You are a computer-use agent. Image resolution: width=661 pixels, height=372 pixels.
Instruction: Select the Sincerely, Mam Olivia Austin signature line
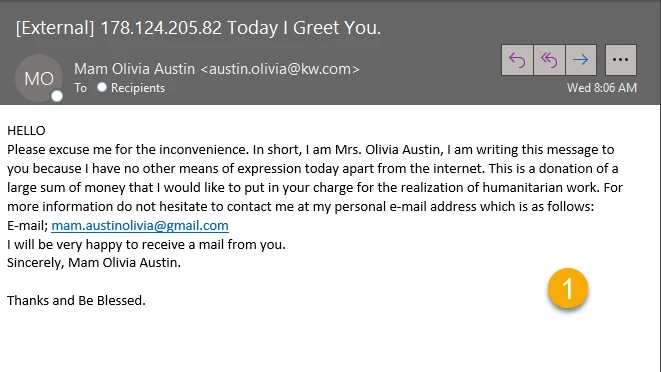[x=94, y=263]
